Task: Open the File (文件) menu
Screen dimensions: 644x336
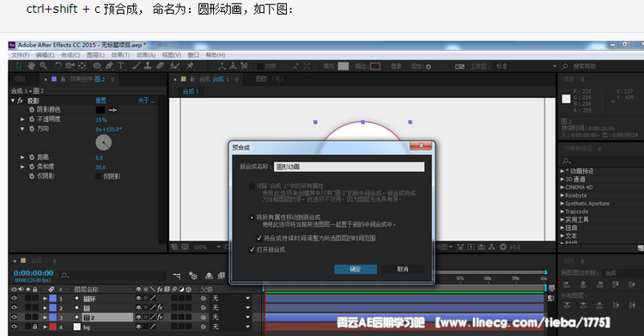Action: (20, 55)
